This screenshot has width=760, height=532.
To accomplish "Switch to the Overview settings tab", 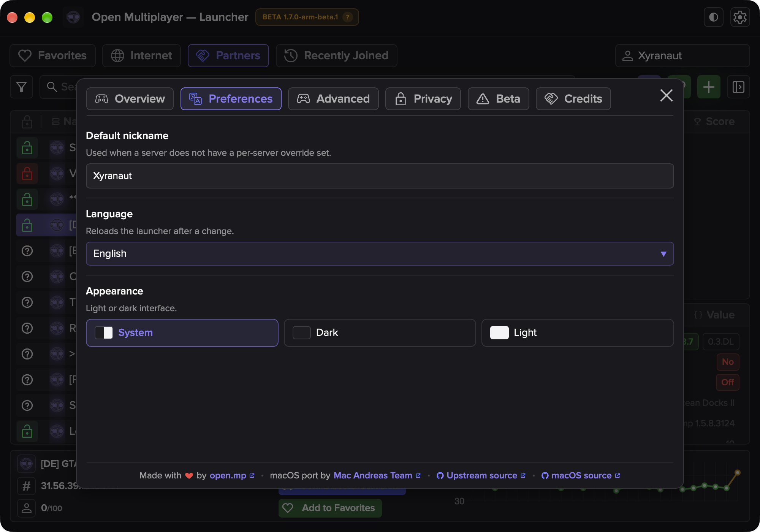I will (x=130, y=99).
